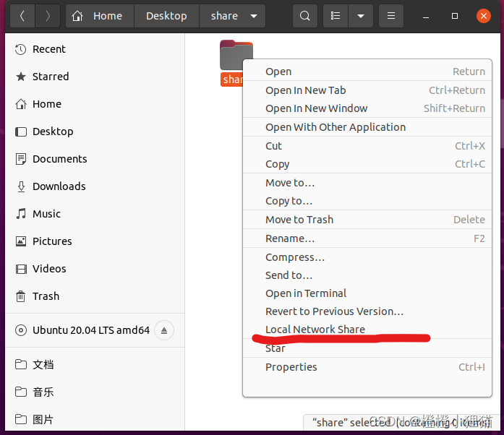Image resolution: width=504 pixels, height=435 pixels.
Task: Choose Open In New Window
Action: (367, 108)
